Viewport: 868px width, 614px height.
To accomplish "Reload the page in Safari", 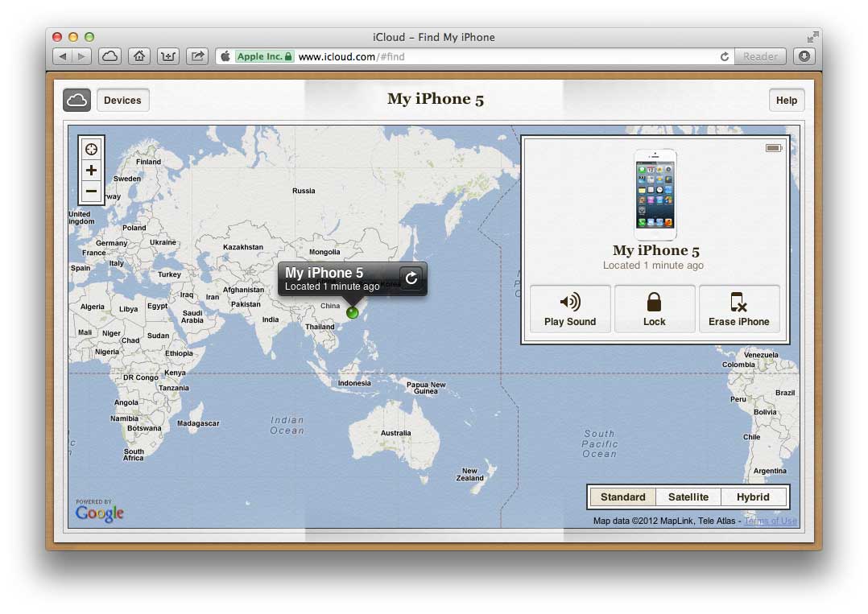I will [x=724, y=56].
